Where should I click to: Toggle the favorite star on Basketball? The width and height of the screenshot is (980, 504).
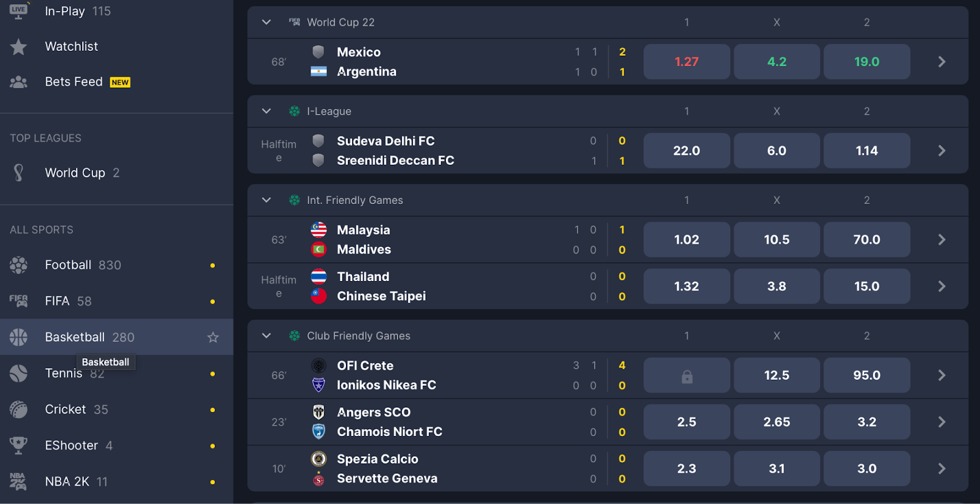213,337
